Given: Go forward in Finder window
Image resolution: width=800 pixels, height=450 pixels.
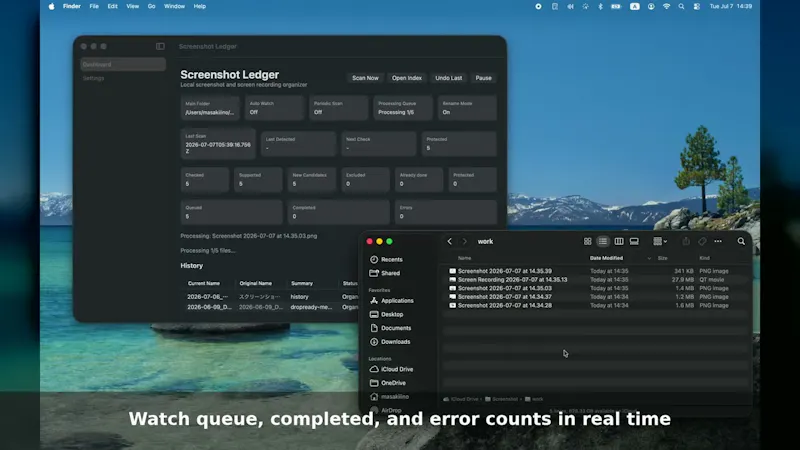Looking at the screenshot, I should click(464, 241).
